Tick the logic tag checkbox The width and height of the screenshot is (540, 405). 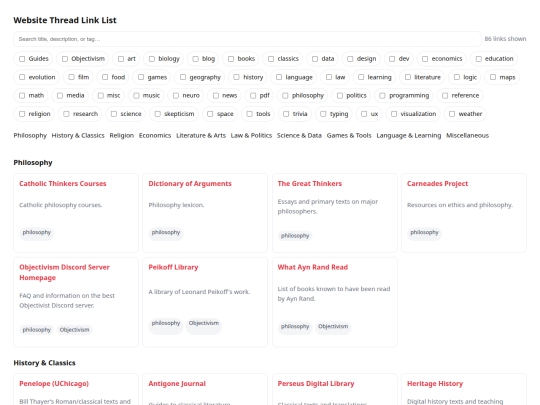click(x=457, y=77)
